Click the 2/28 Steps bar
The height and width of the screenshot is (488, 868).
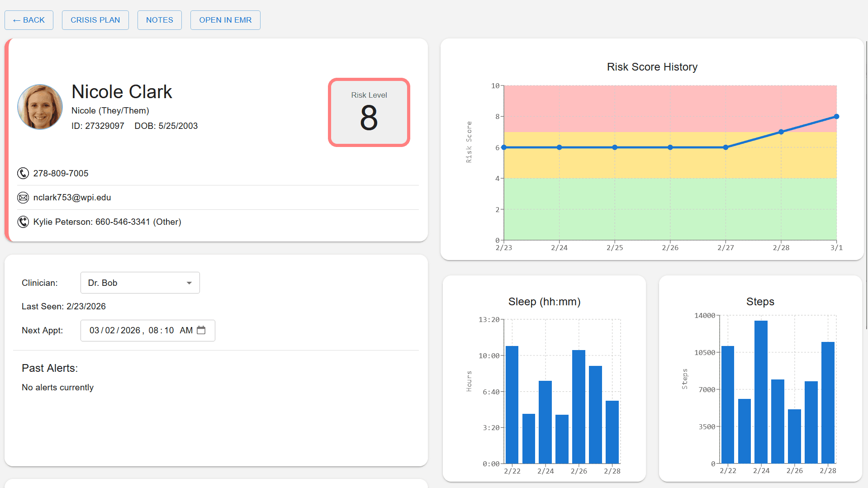828,403
